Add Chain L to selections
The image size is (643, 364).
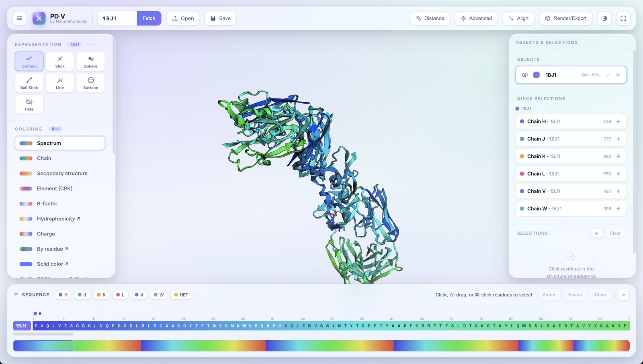pos(618,174)
